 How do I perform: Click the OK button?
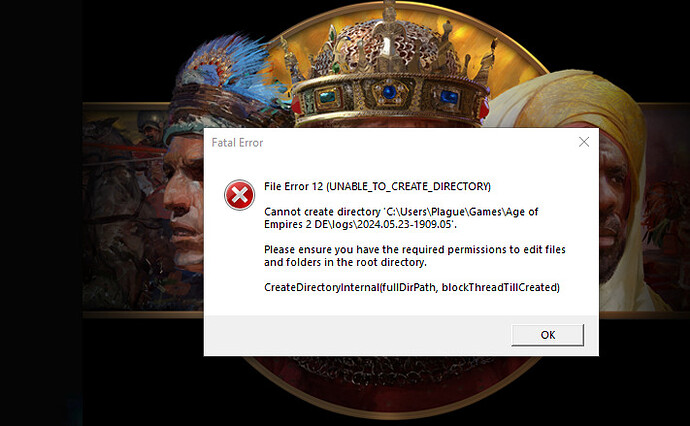pyautogui.click(x=547, y=335)
